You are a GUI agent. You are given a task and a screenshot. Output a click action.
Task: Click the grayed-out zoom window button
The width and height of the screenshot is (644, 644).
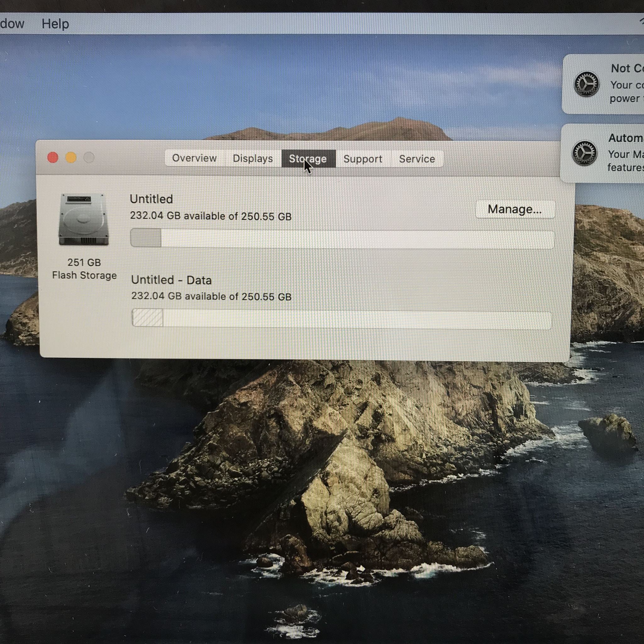point(89,157)
